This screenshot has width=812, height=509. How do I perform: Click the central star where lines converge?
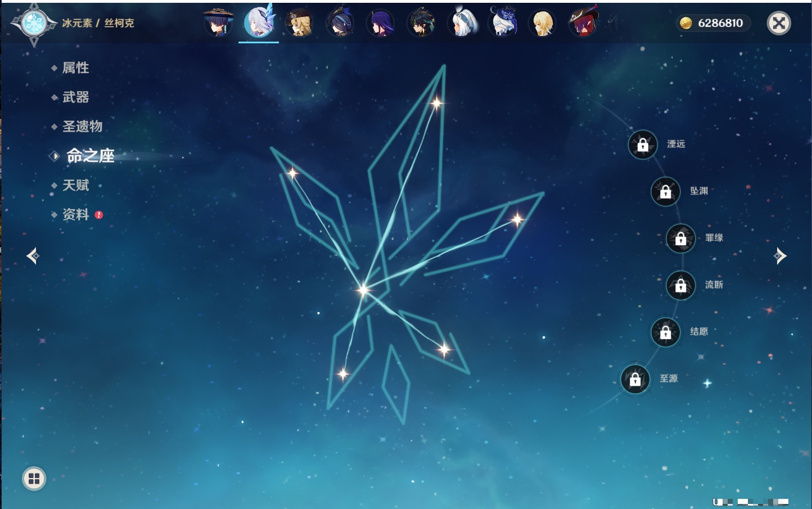363,290
